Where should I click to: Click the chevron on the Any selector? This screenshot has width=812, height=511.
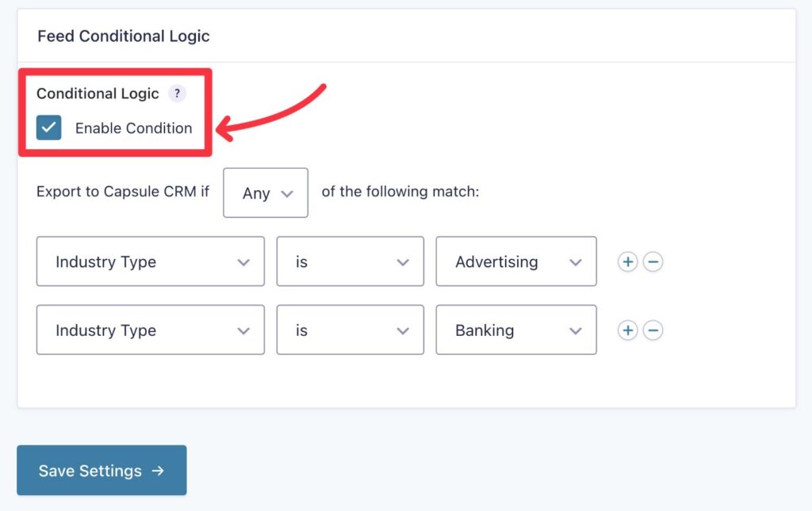coord(288,193)
